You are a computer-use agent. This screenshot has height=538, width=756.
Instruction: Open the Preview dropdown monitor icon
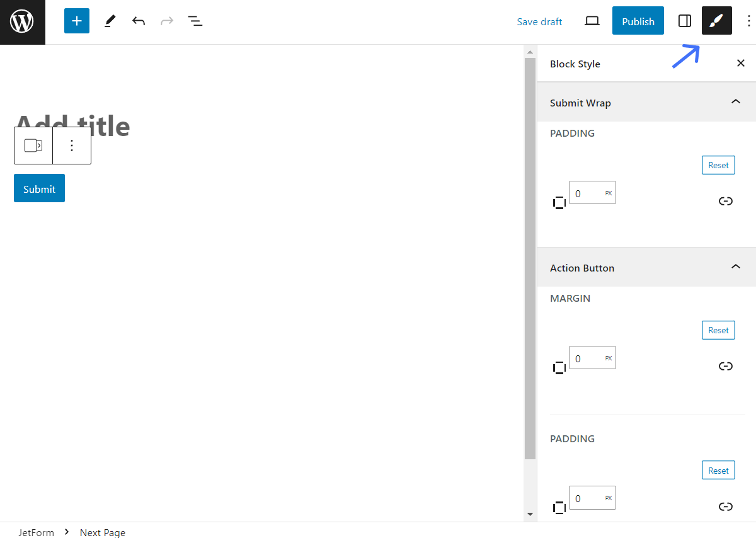click(592, 21)
